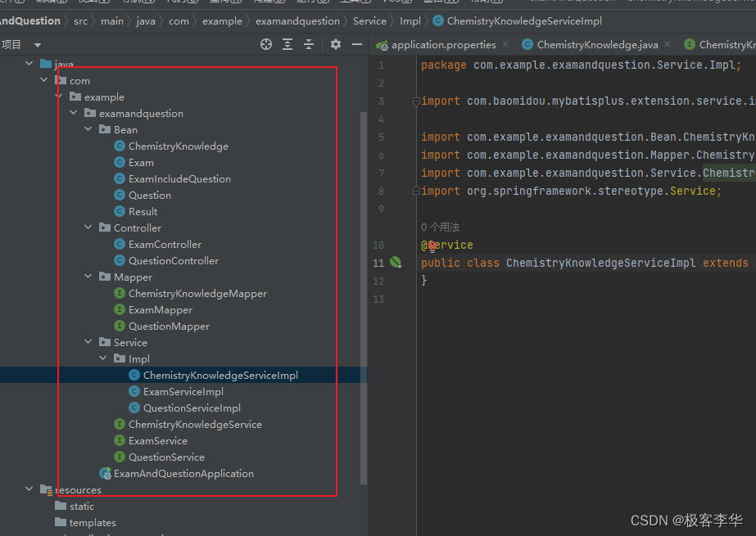Switch to the application.properties tab

click(444, 45)
